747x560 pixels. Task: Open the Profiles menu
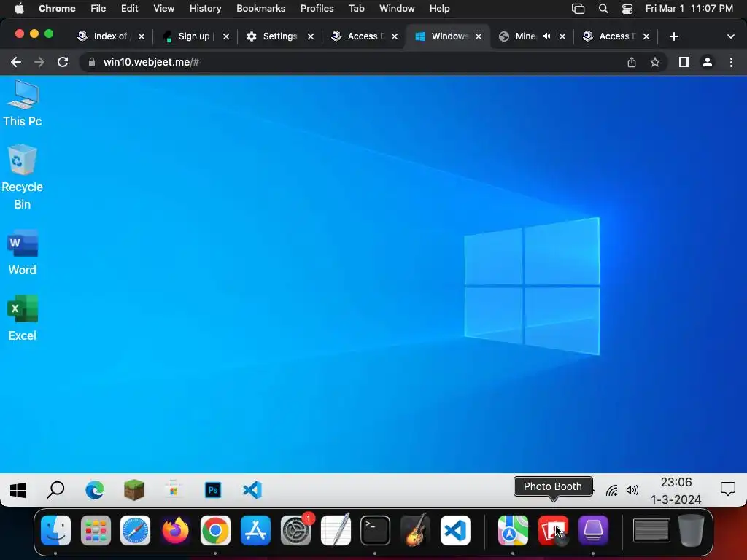pos(317,8)
